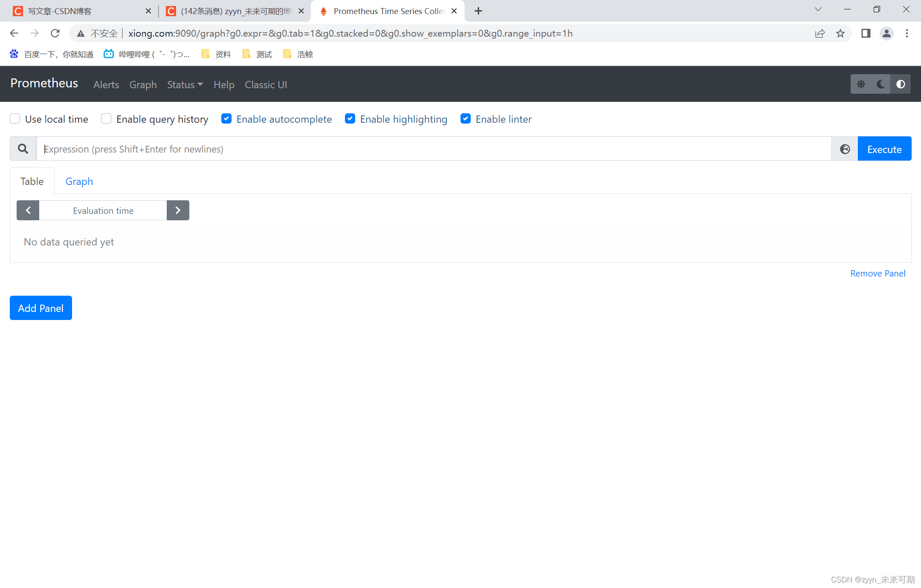Screen dimensions: 921x588
Task: Select the Table panel tab
Action: coord(32,181)
